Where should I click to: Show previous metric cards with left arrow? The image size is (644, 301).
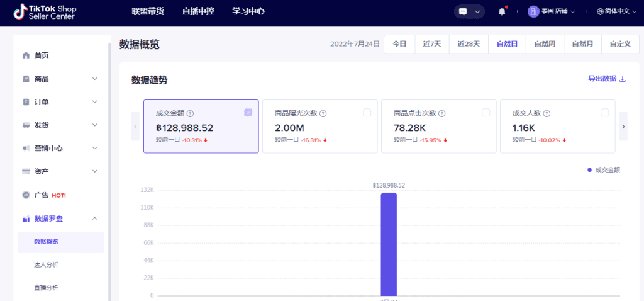(135, 126)
